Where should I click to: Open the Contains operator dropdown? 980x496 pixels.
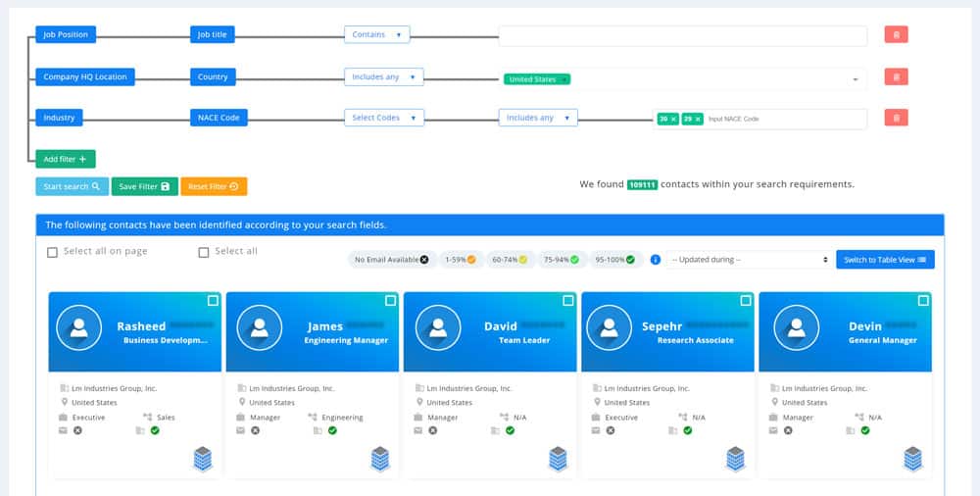[376, 35]
